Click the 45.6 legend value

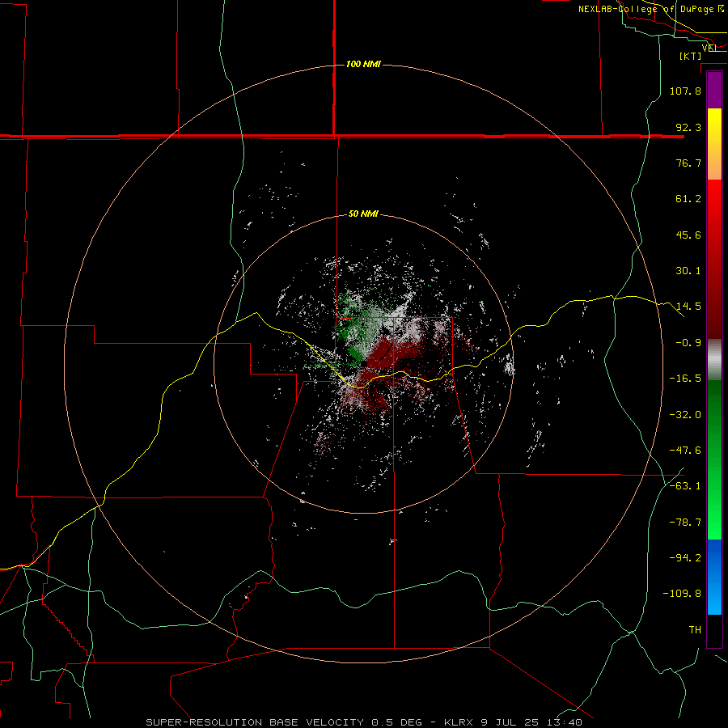(x=688, y=235)
